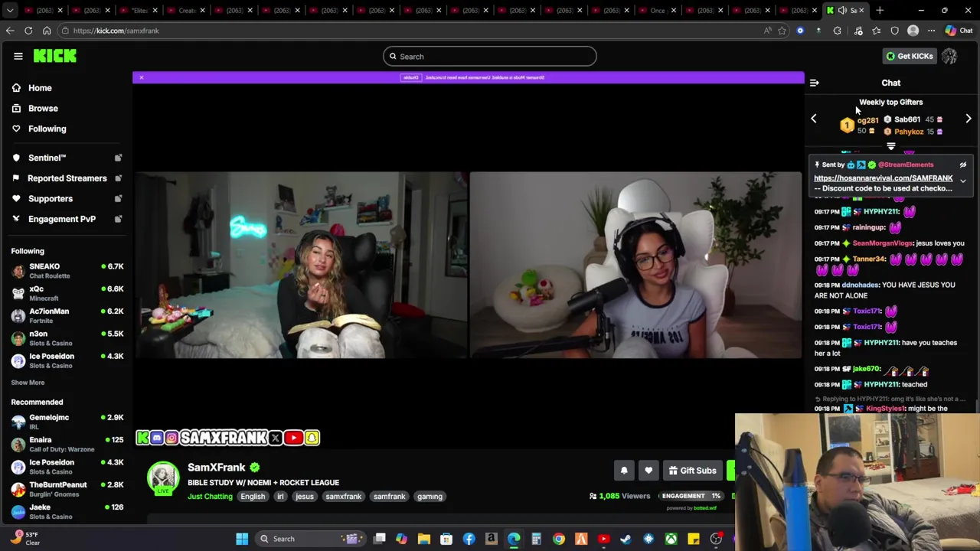
Task: Toggle stream notifications bell
Action: click(x=624, y=471)
